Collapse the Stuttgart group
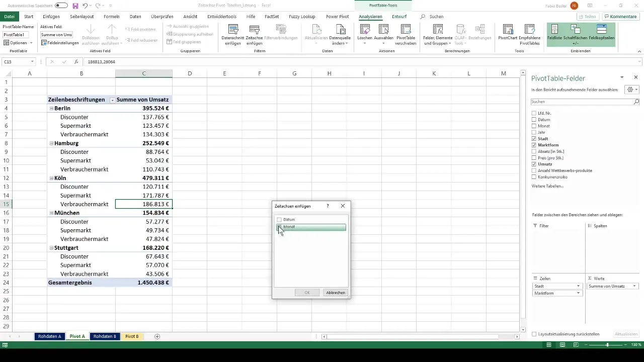 coord(51,248)
